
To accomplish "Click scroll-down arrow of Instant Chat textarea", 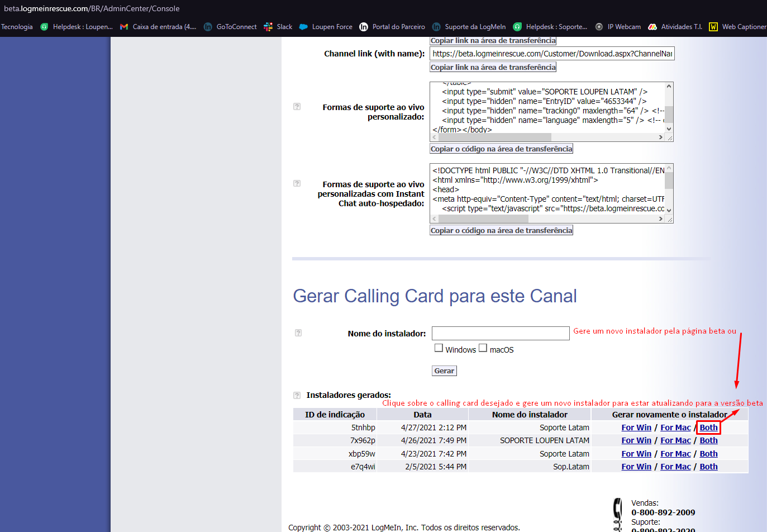I will pos(669,211).
